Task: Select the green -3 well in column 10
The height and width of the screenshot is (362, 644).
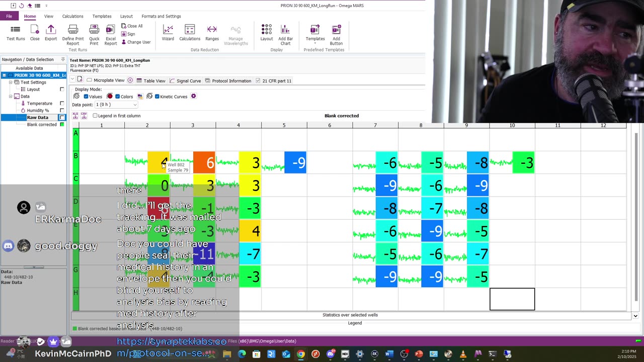Action: (x=523, y=162)
